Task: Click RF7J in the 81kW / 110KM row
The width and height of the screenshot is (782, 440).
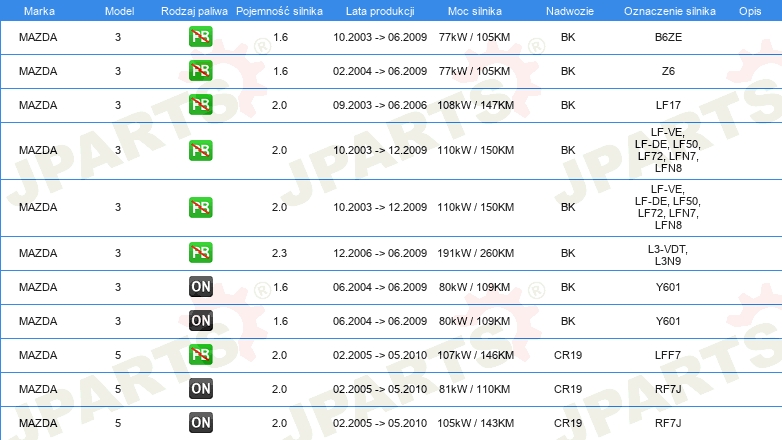Action: point(668,389)
